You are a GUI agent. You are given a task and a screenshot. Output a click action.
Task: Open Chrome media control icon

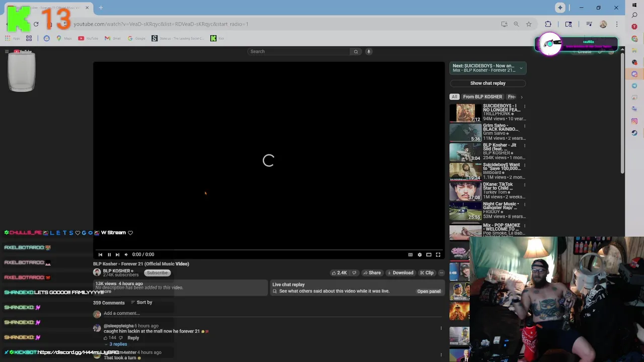pos(589,24)
